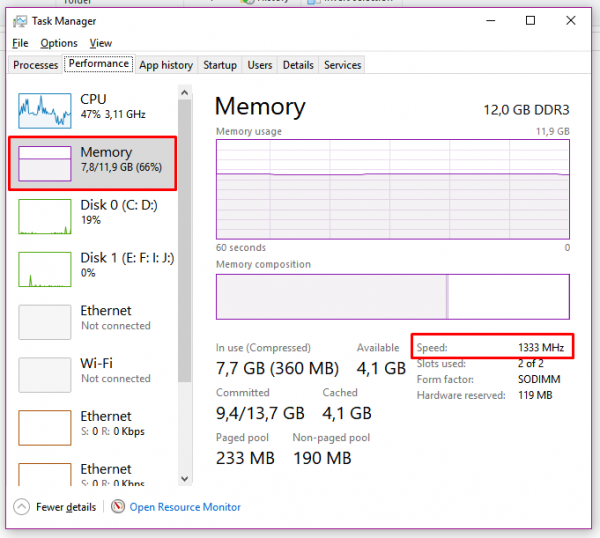Switch to the App history tab

click(x=166, y=65)
